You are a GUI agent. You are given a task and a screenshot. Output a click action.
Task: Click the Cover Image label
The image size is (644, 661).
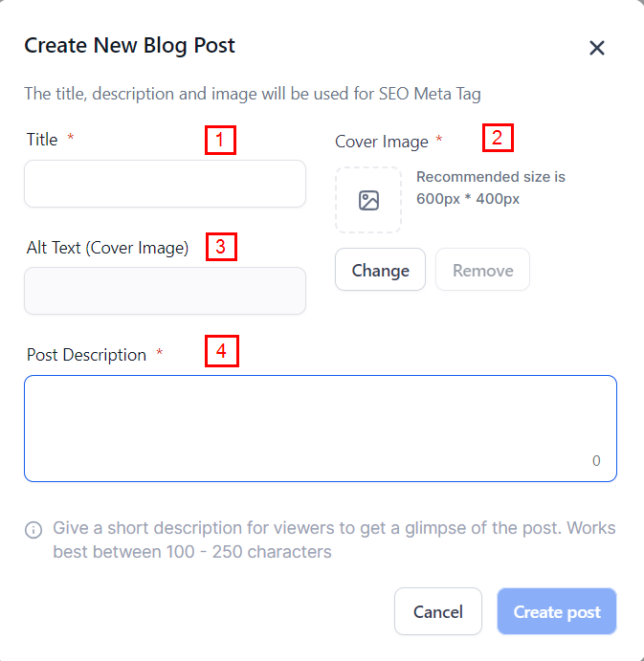pyautogui.click(x=382, y=142)
